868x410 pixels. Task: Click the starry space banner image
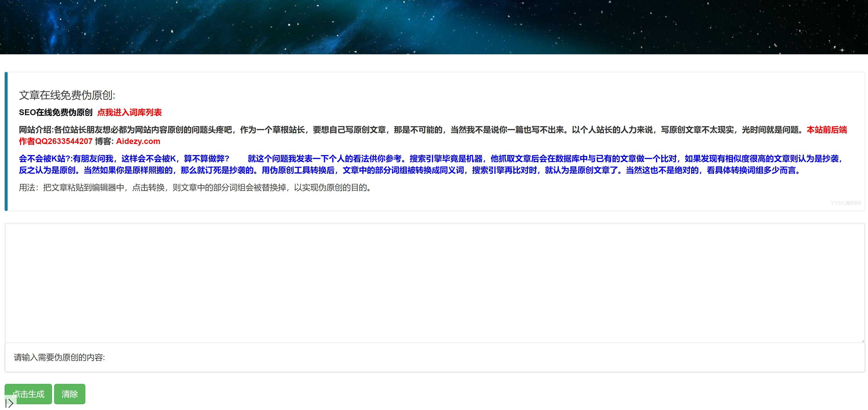pos(434,27)
